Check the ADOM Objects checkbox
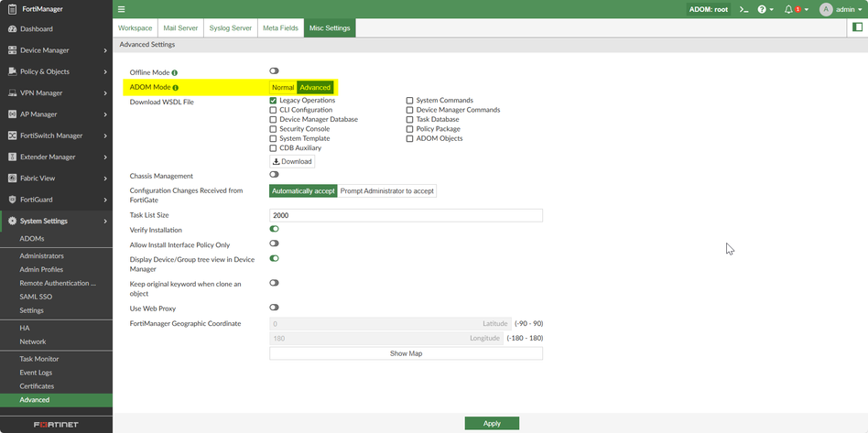This screenshot has height=433, width=868. click(409, 138)
